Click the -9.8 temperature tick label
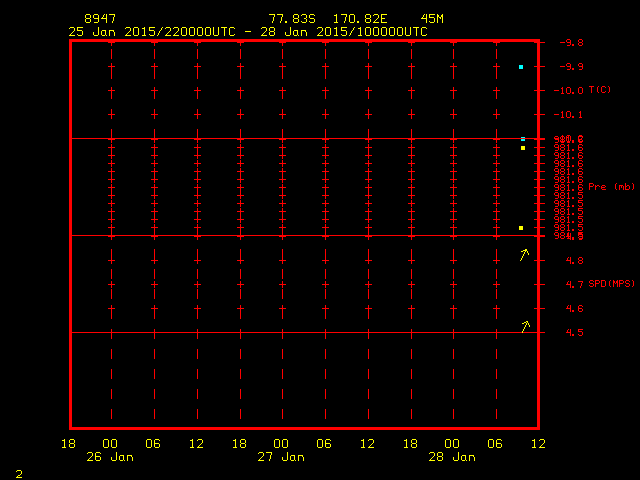Viewport: 640px width, 480px height. pyautogui.click(x=571, y=42)
